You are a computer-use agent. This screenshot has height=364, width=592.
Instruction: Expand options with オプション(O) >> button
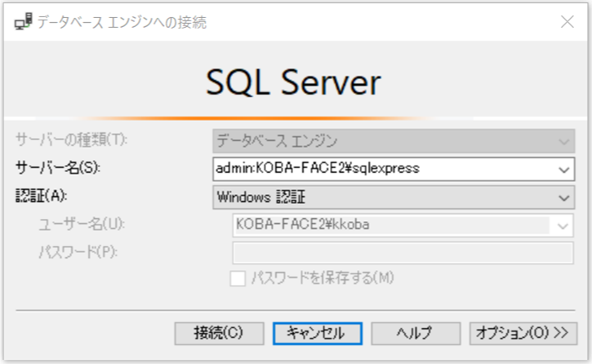[523, 333]
